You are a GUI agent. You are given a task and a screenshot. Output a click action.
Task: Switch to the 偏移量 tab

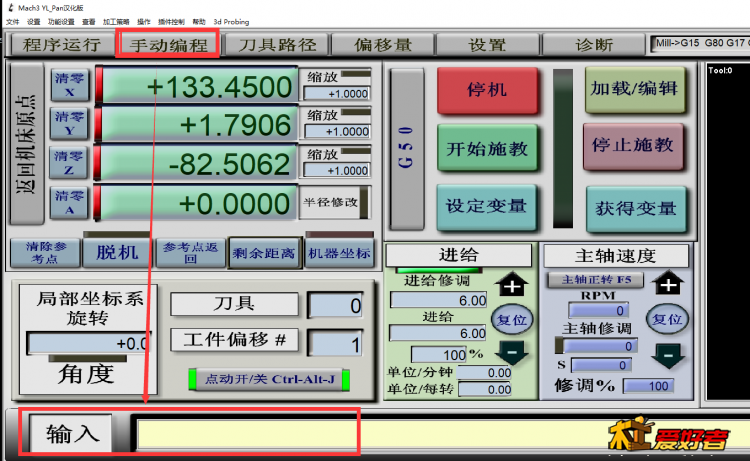(x=383, y=45)
